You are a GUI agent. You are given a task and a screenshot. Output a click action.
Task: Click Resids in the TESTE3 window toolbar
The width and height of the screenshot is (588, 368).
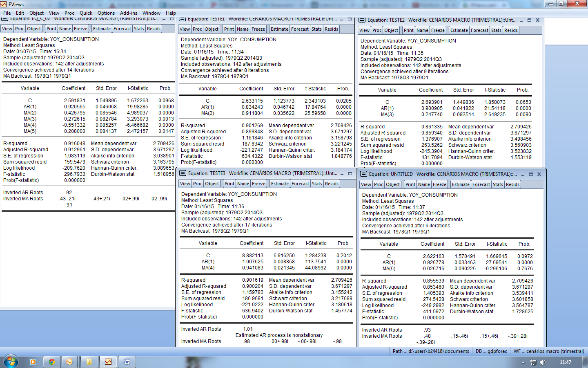[332, 184]
